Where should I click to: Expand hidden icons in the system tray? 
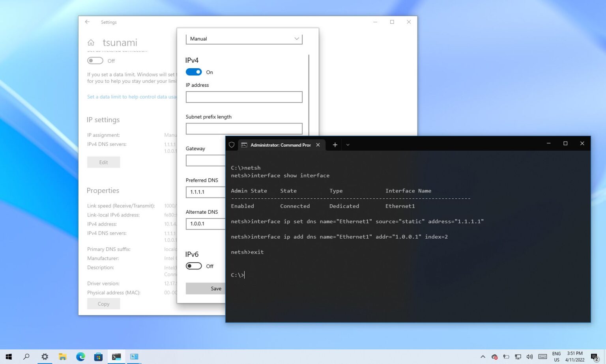(483, 357)
